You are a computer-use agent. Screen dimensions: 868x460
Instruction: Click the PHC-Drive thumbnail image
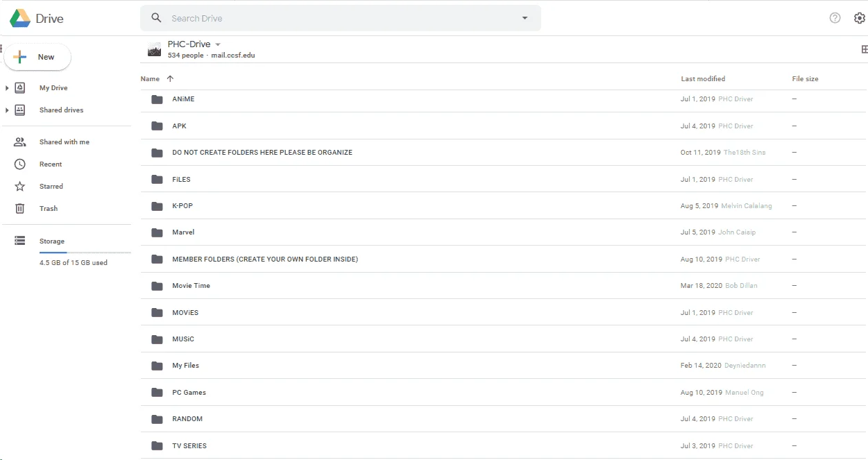154,49
